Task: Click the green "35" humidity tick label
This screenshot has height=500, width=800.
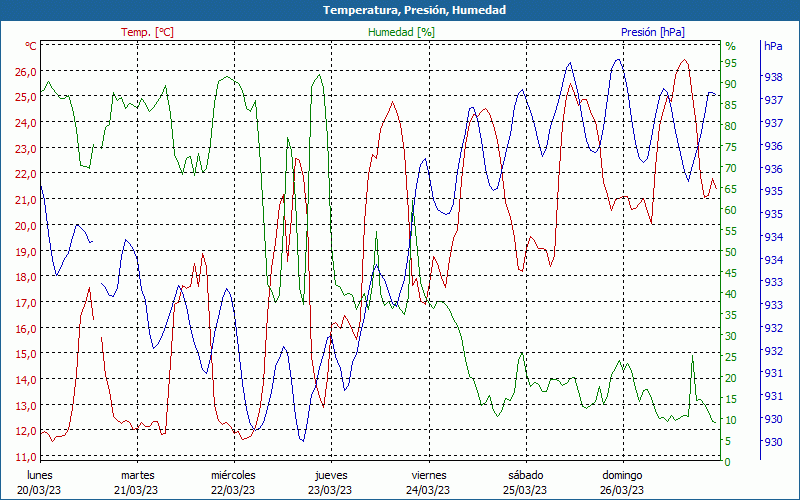Action: click(x=731, y=315)
